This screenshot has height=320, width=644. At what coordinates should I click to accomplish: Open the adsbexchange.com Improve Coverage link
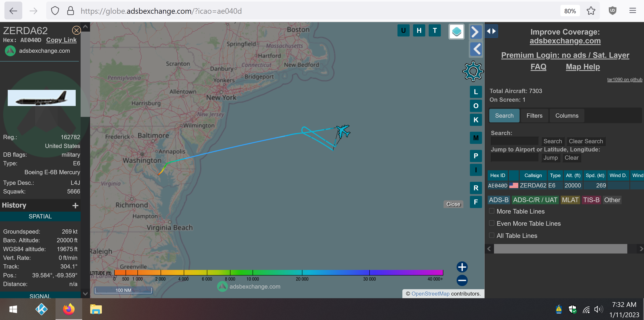565,41
